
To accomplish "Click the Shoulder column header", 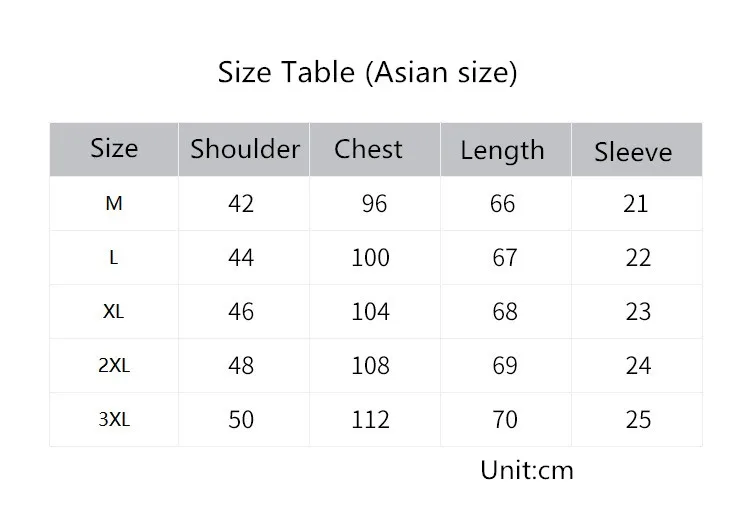I will pyautogui.click(x=245, y=149).
